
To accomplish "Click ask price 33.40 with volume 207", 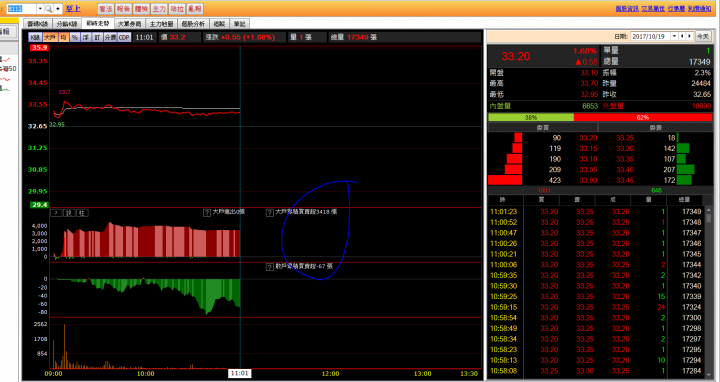I will 625,170.
